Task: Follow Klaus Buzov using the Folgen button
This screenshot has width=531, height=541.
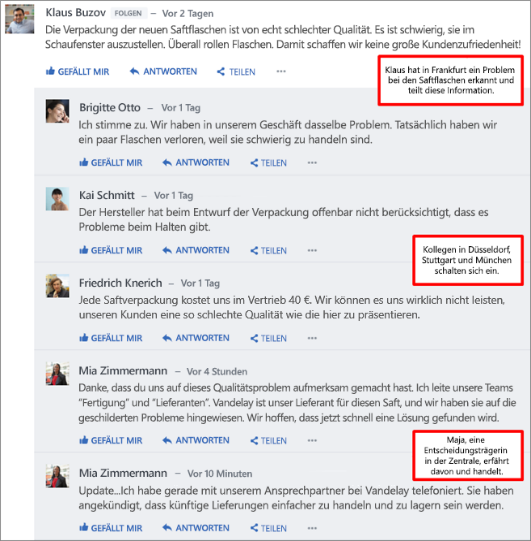Action: coord(128,13)
